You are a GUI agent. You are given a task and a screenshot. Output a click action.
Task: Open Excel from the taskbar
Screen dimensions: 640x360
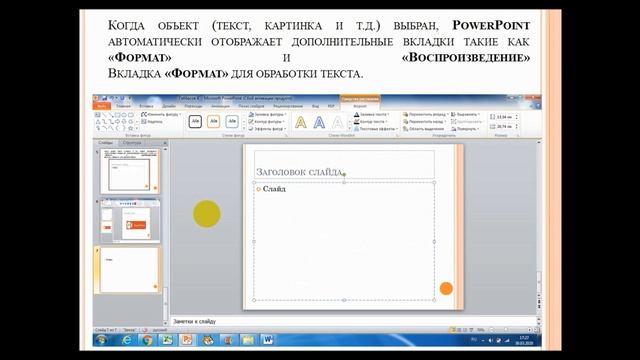pos(167,340)
